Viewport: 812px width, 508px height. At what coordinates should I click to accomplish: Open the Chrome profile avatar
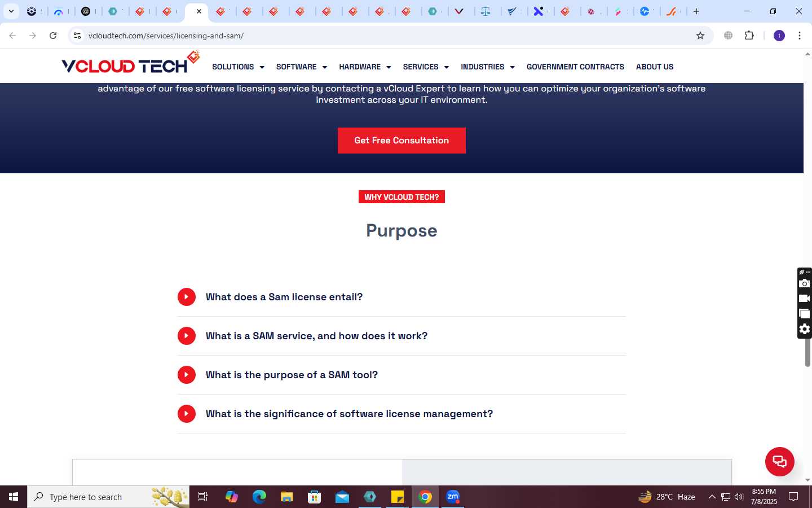click(779, 36)
